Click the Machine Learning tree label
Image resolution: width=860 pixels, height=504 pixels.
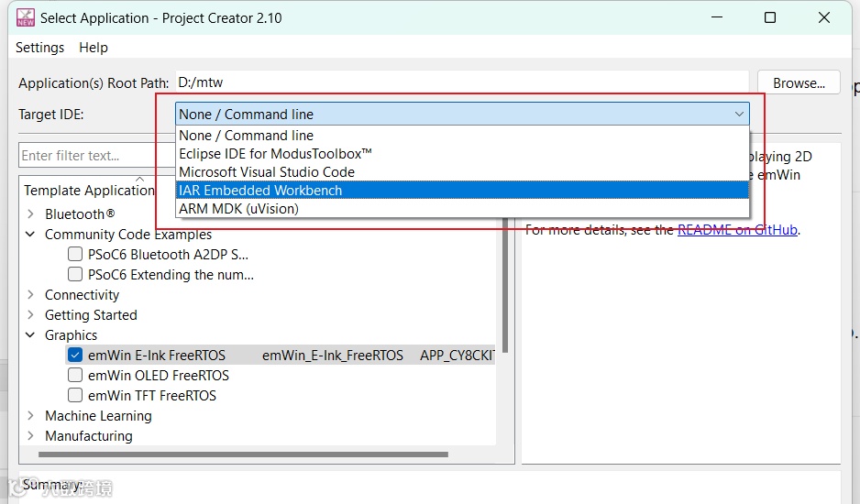[98, 416]
